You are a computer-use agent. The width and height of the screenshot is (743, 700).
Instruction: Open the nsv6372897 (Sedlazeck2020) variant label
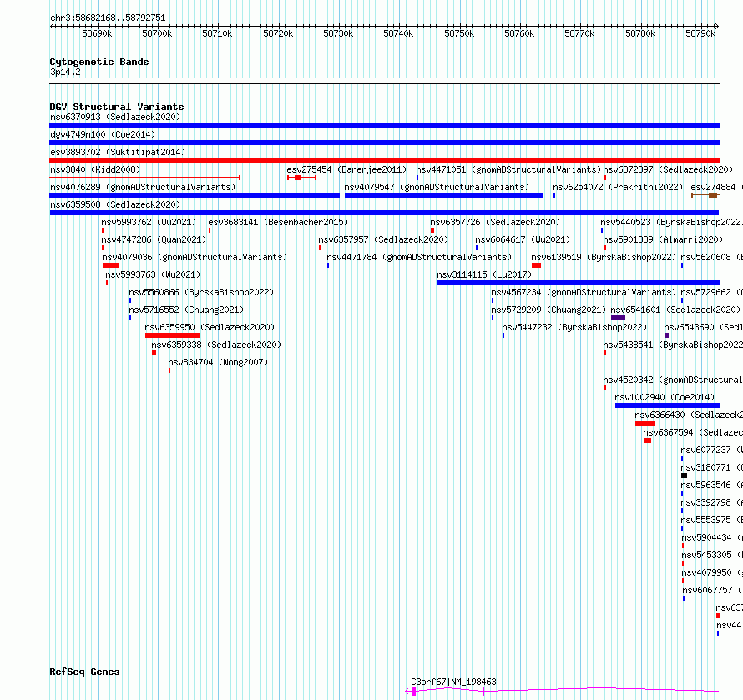(668, 169)
